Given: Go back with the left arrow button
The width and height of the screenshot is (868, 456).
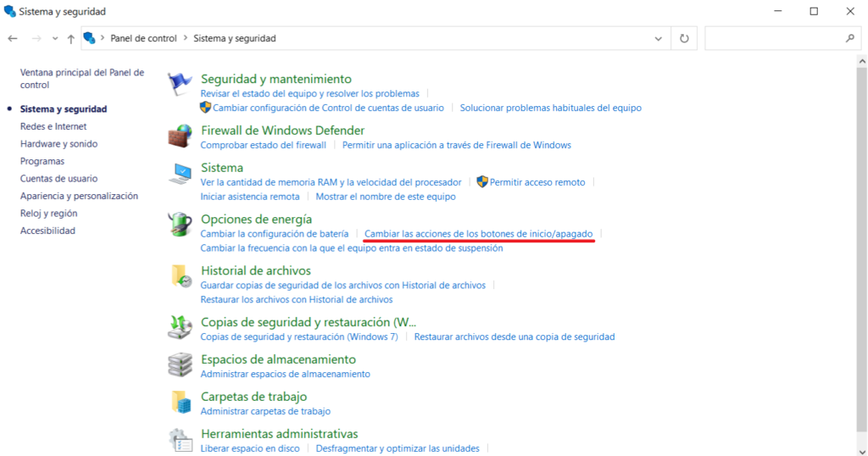Looking at the screenshot, I should pos(13,39).
